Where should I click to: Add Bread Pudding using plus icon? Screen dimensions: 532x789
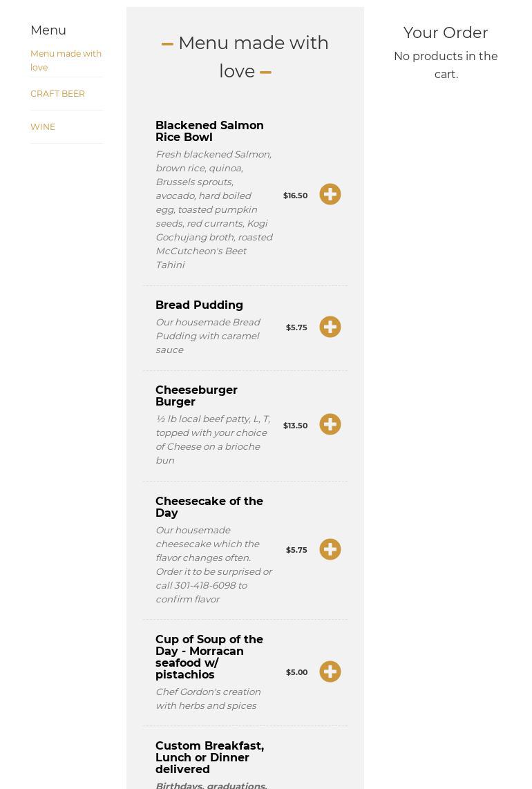[330, 327]
